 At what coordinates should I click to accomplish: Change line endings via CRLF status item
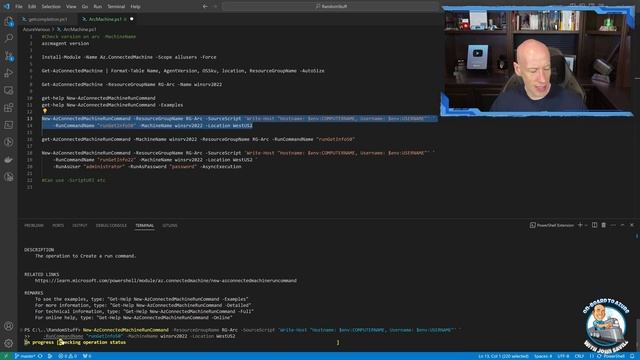(579, 356)
